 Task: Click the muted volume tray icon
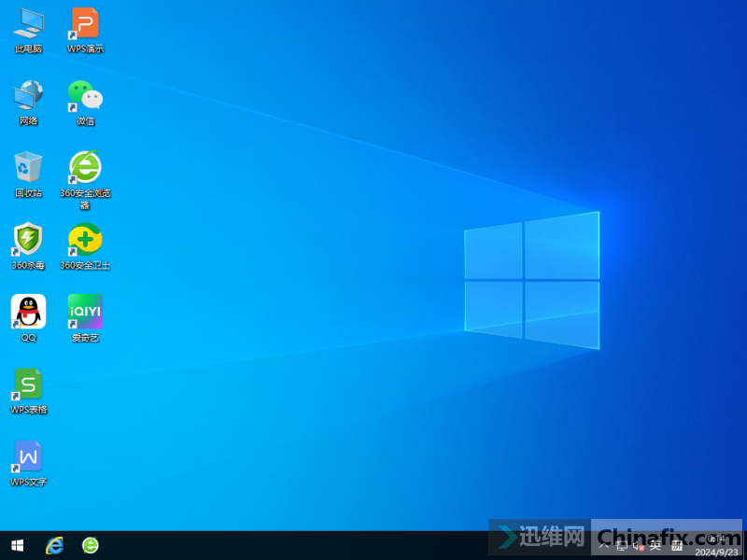pyautogui.click(x=639, y=546)
